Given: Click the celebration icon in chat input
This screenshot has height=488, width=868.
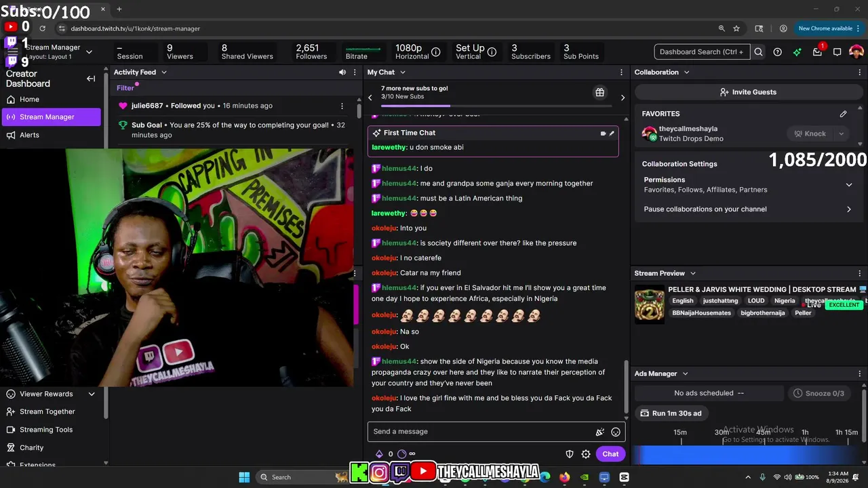Looking at the screenshot, I should point(599,432).
